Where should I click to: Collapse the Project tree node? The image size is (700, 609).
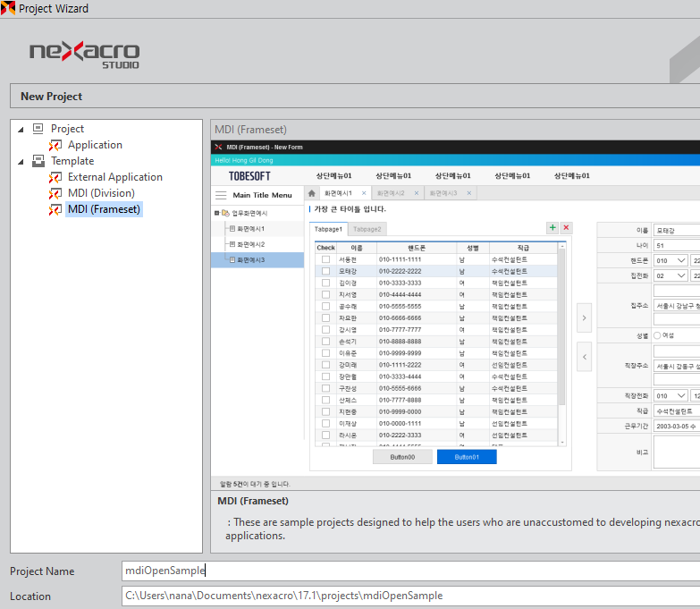[x=21, y=130]
